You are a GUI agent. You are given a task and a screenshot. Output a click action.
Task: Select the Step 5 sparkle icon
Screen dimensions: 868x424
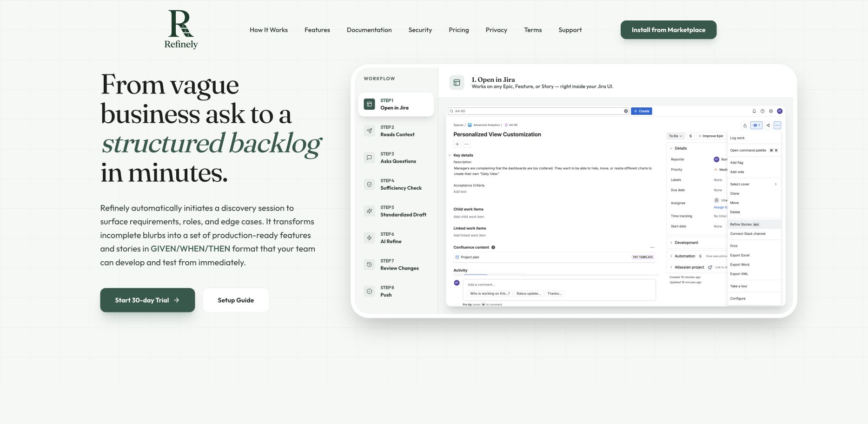[369, 211]
